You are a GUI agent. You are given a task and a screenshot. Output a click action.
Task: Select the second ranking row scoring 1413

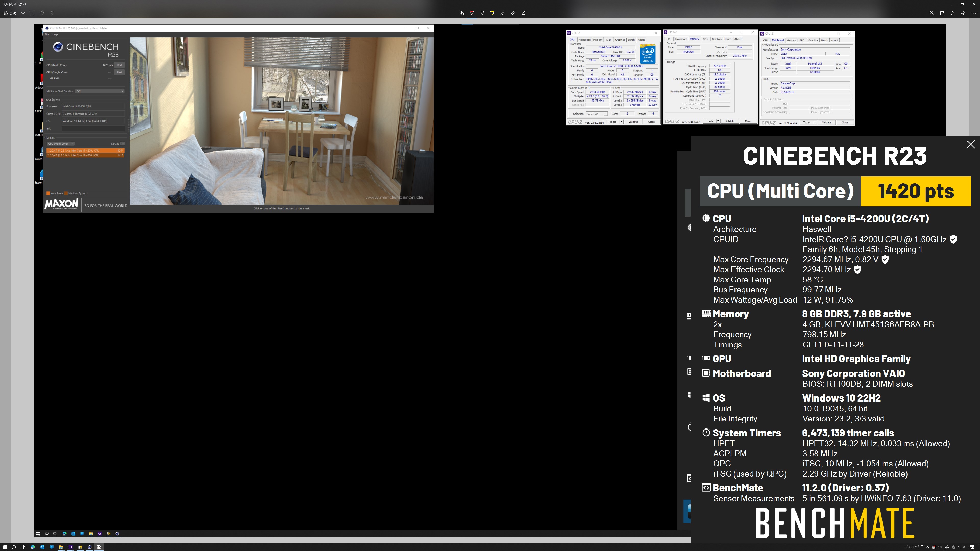click(85, 156)
